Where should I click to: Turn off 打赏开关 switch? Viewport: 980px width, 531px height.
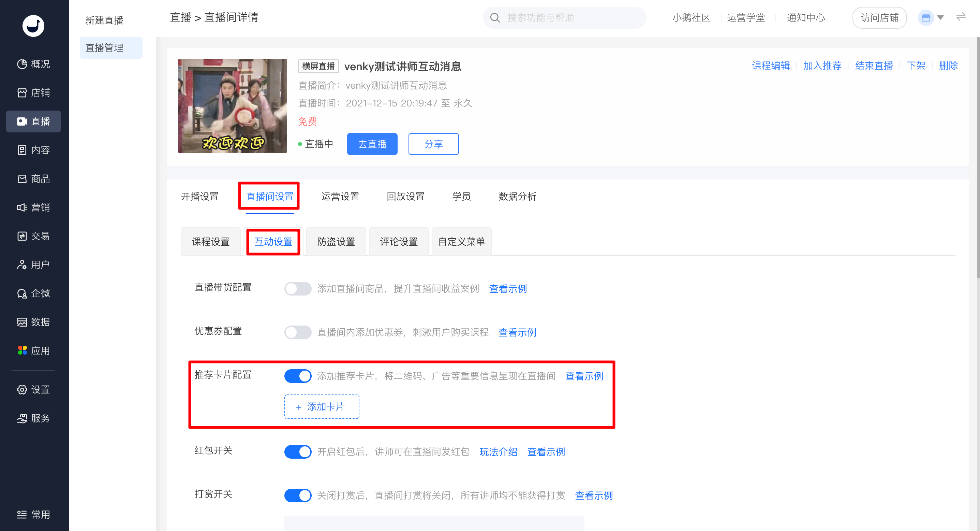(298, 496)
